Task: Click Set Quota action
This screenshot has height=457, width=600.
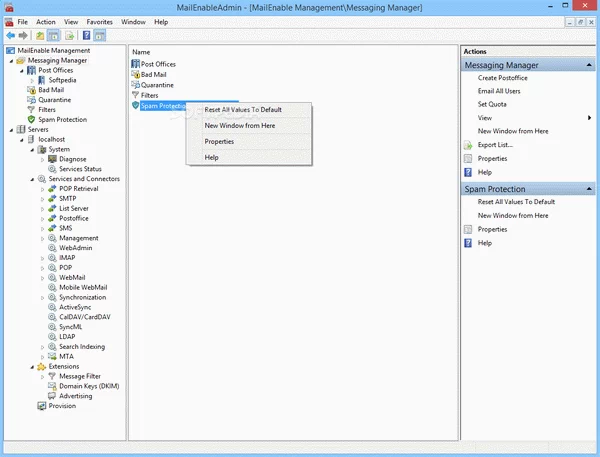Action: point(492,104)
